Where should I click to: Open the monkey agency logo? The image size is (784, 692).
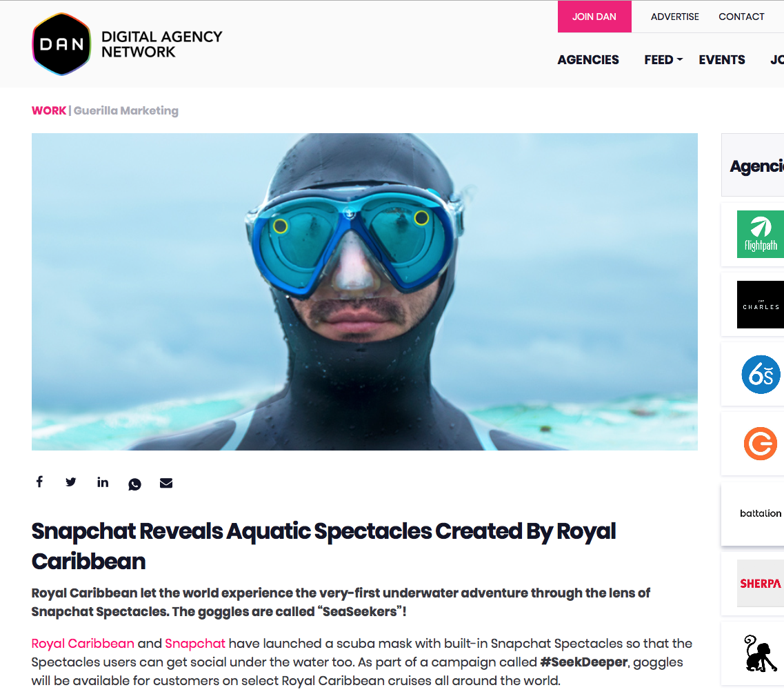760,653
